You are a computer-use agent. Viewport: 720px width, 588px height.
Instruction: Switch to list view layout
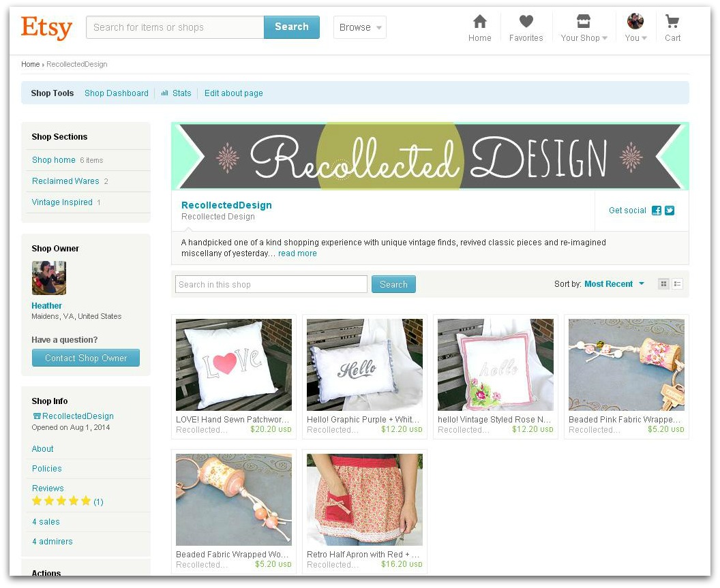pyautogui.click(x=677, y=284)
